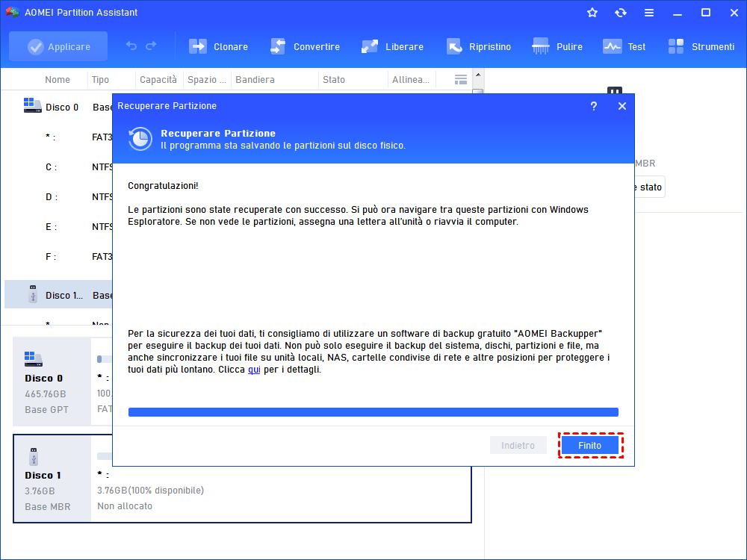Click the Indietro button
747x560 pixels.
[518, 445]
